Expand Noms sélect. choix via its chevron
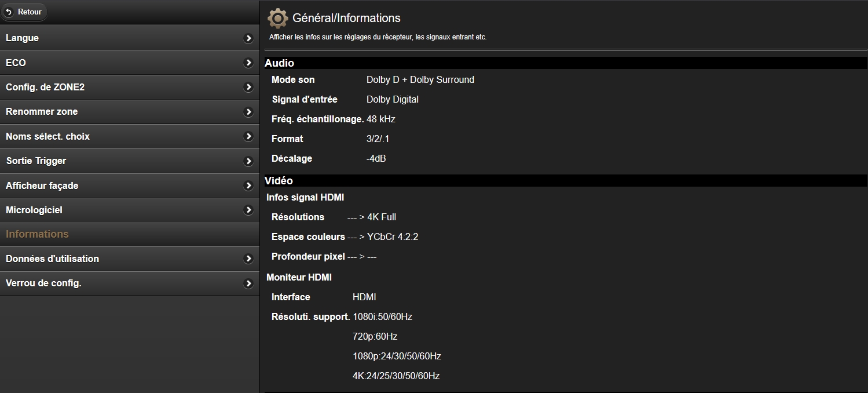868x393 pixels. tap(248, 137)
